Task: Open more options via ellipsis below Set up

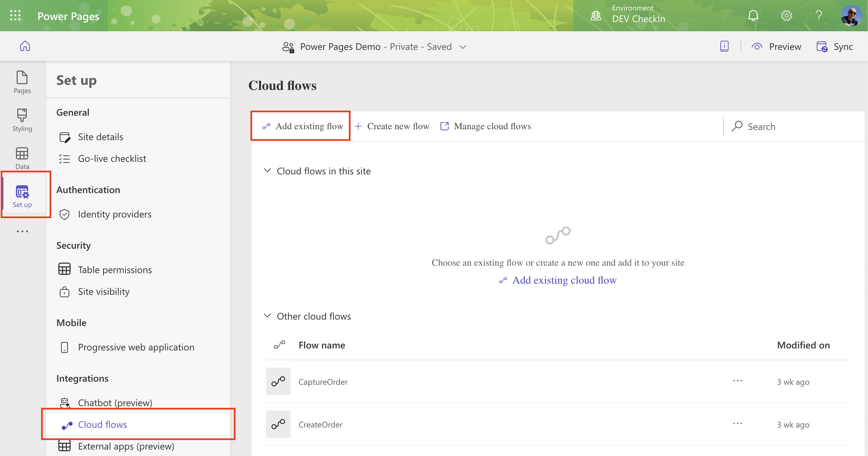Action: 22,231
